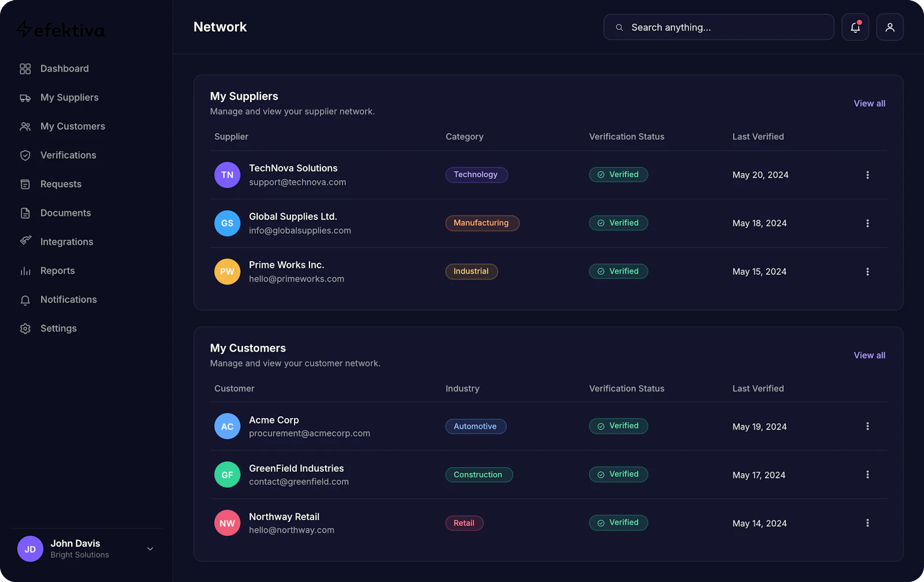The height and width of the screenshot is (582, 924).
Task: Open more options for Acme Corp
Action: click(867, 426)
